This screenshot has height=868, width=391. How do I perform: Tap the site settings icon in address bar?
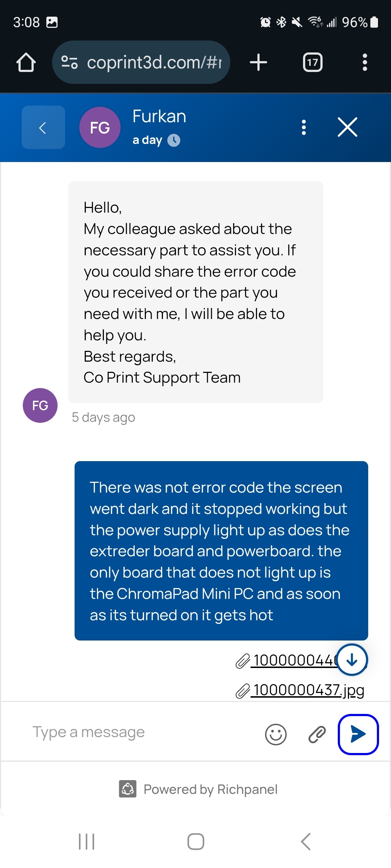click(x=69, y=62)
